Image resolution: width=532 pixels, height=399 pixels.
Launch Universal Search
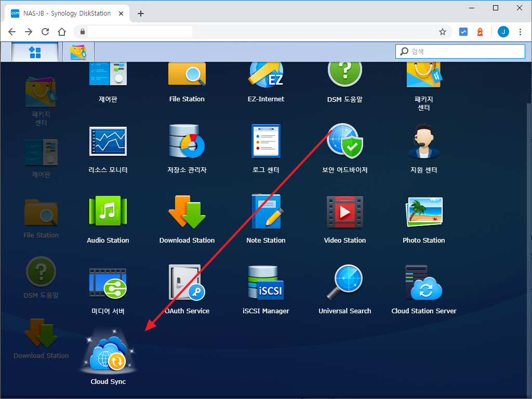[x=345, y=282]
